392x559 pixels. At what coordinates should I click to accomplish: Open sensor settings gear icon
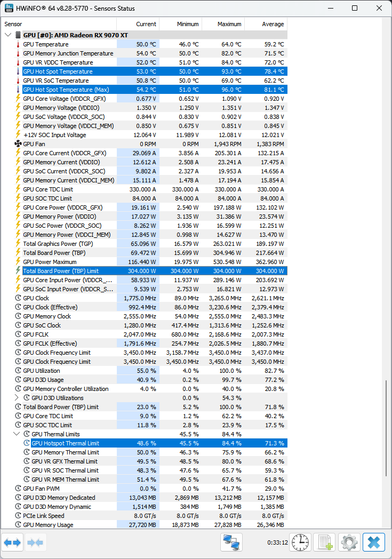[349, 542]
